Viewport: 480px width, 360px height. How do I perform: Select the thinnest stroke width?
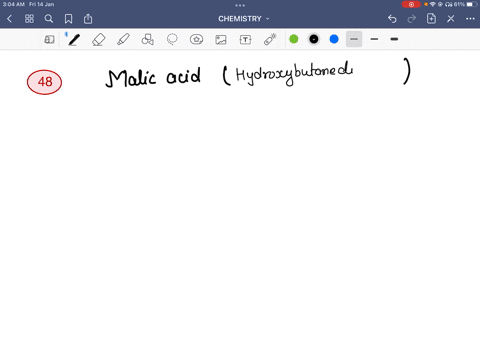[354, 39]
